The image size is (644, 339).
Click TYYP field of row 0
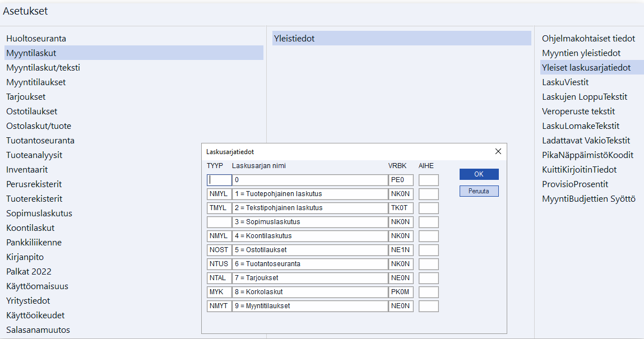219,180
